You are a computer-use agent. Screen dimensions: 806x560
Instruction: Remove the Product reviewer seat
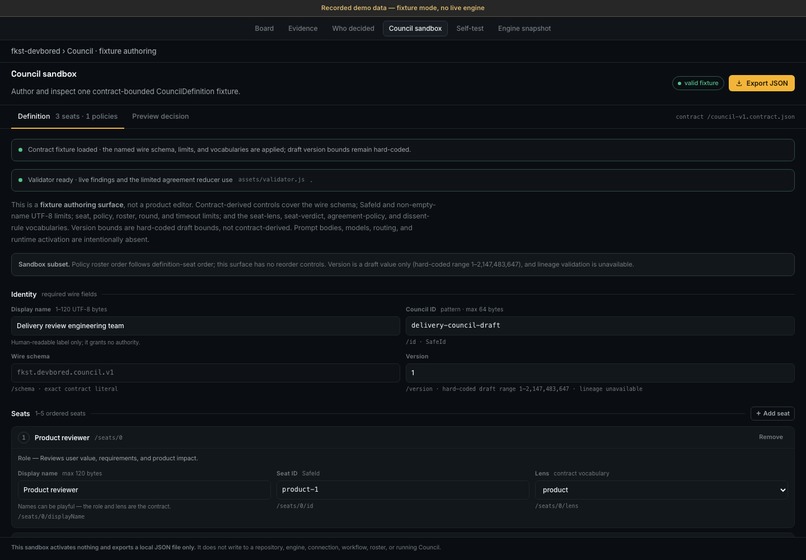pyautogui.click(x=771, y=437)
